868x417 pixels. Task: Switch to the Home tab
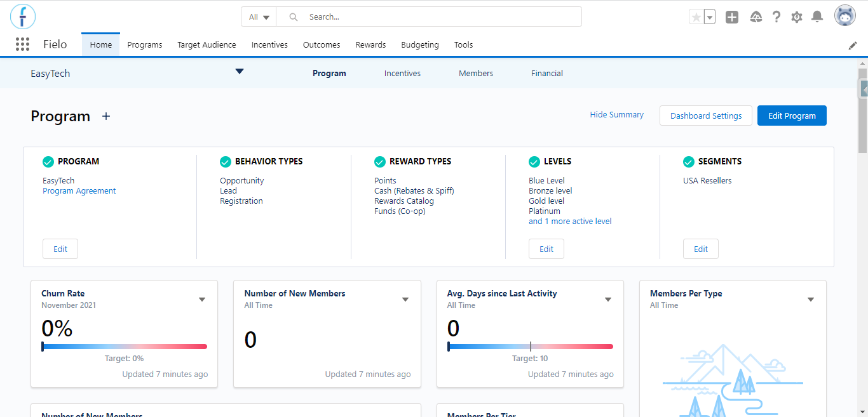(x=100, y=44)
